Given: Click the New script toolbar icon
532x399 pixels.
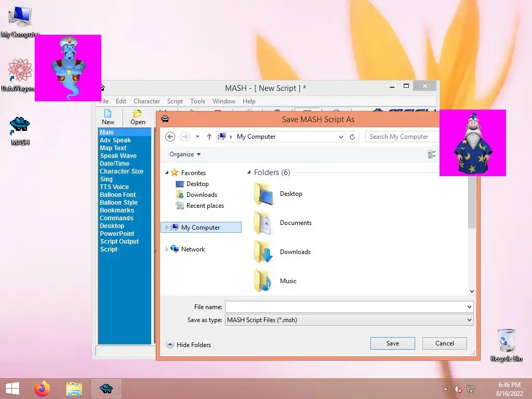Looking at the screenshot, I should [108, 117].
